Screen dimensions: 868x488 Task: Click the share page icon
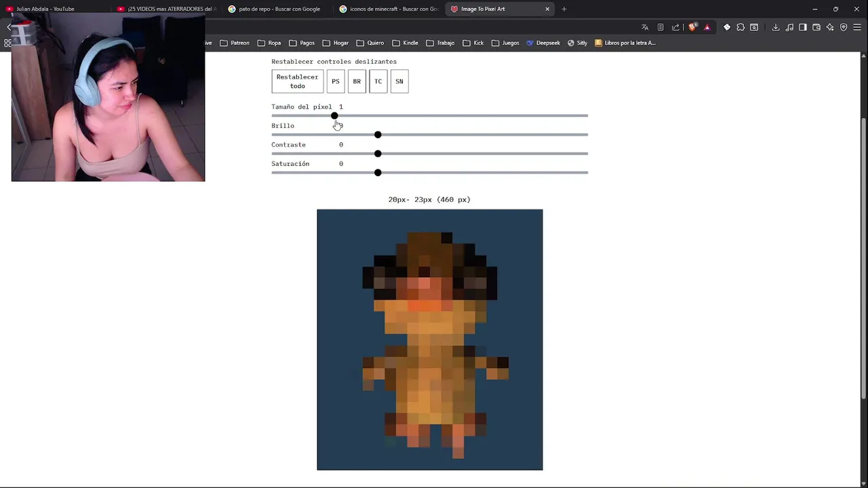point(675,27)
